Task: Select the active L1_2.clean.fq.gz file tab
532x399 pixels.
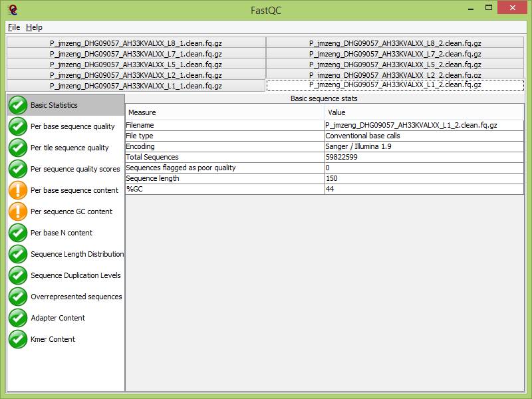Action: click(x=395, y=85)
